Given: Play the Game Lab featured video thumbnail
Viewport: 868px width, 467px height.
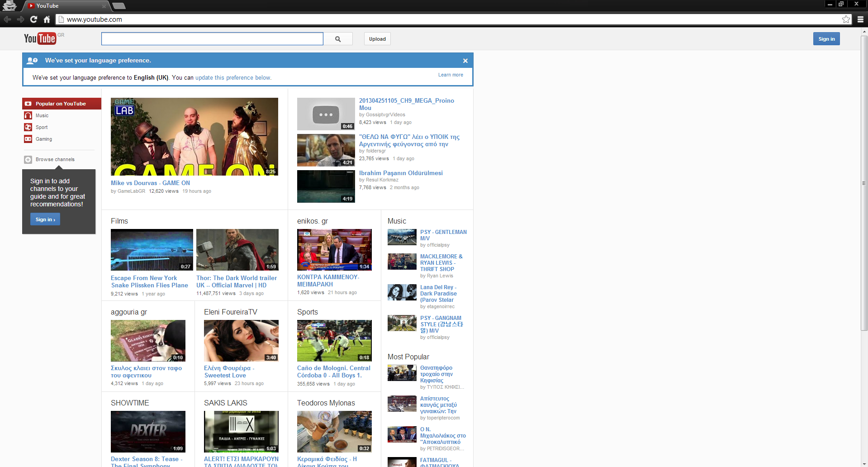Looking at the screenshot, I should (194, 137).
